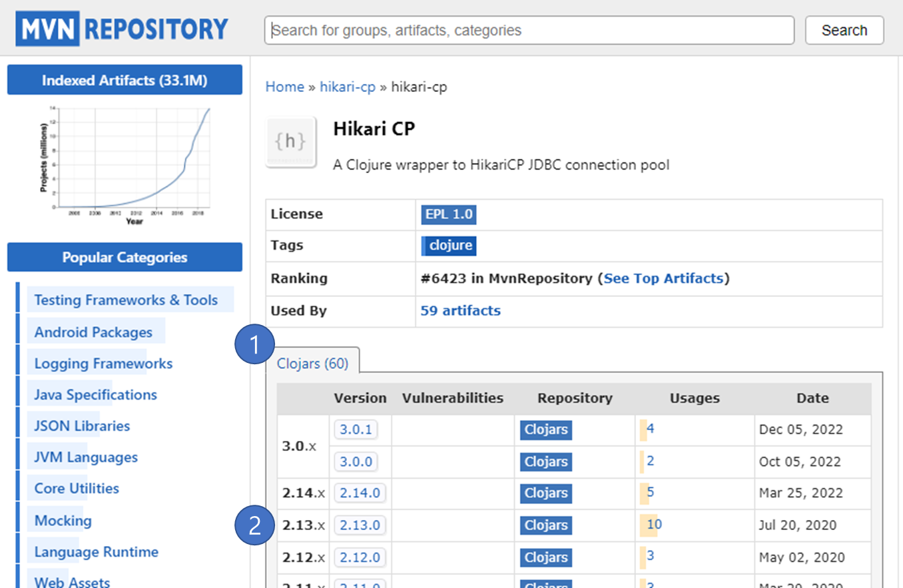Click Clojars repository badge in 3.0.1 row
Image resolution: width=903 pixels, height=588 pixels.
point(546,430)
